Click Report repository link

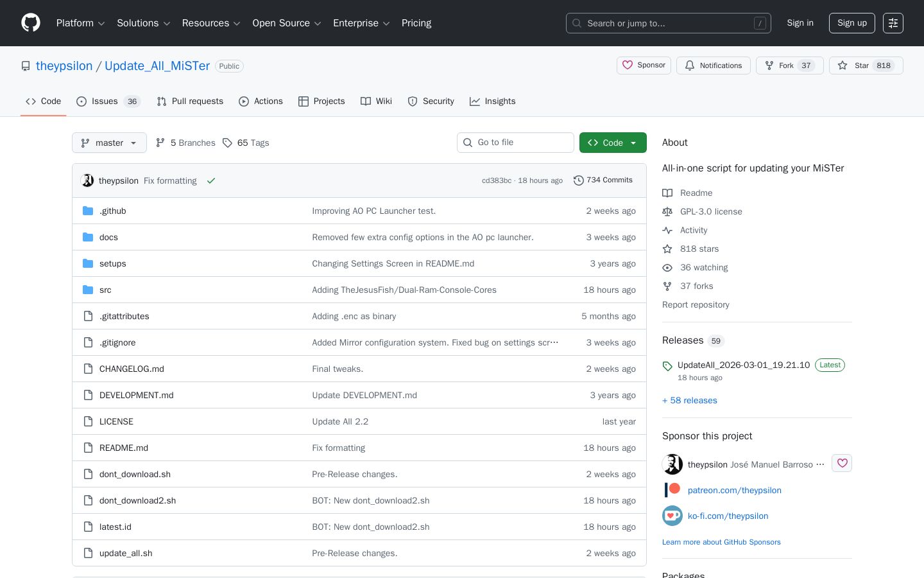pyautogui.click(x=696, y=304)
